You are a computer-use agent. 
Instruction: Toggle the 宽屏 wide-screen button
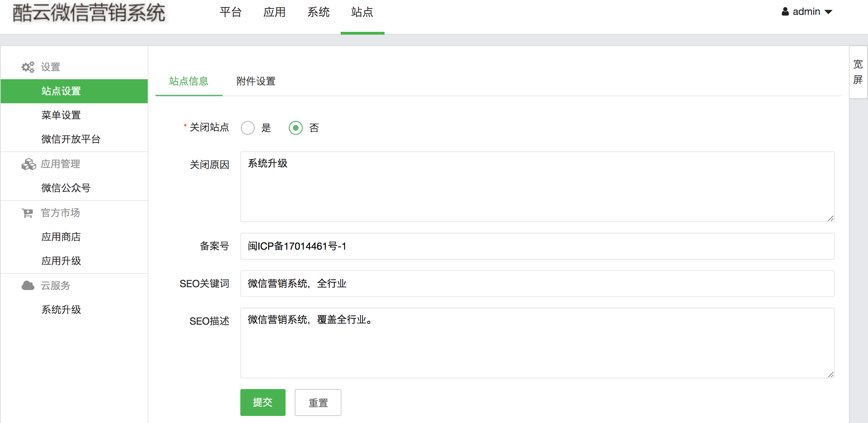pos(858,72)
